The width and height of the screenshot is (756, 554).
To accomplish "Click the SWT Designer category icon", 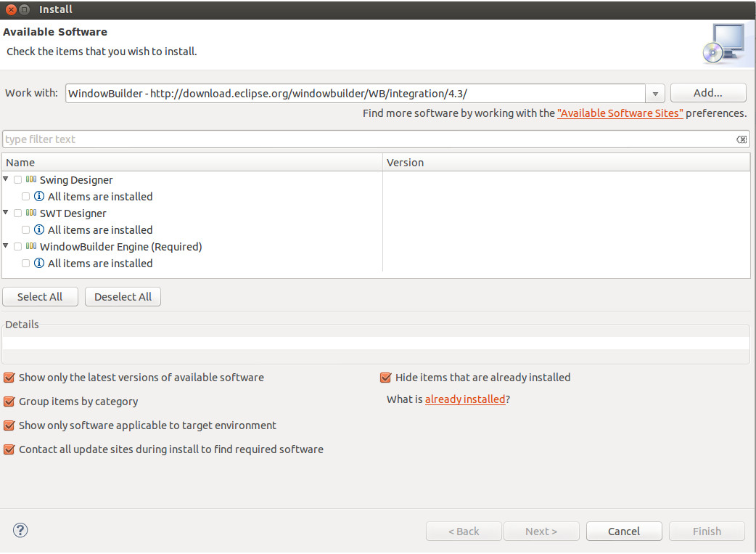I will (31, 213).
